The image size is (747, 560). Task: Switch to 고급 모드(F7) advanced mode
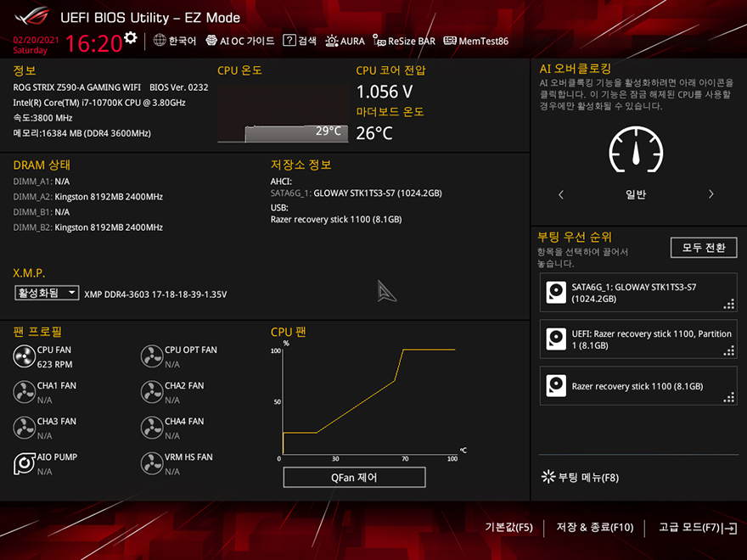(x=698, y=528)
